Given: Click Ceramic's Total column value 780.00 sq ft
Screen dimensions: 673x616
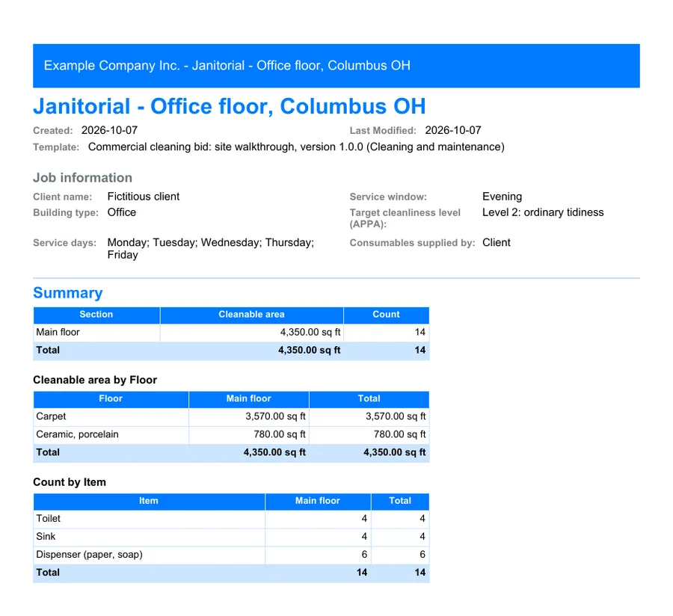Looking at the screenshot, I should tap(399, 434).
